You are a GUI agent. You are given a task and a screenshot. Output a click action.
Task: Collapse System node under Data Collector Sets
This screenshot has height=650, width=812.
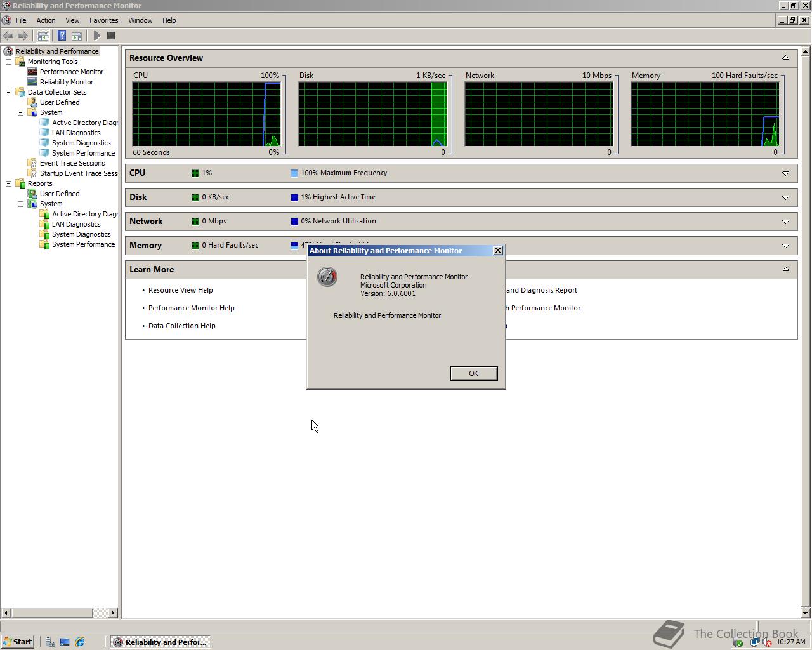click(x=21, y=112)
